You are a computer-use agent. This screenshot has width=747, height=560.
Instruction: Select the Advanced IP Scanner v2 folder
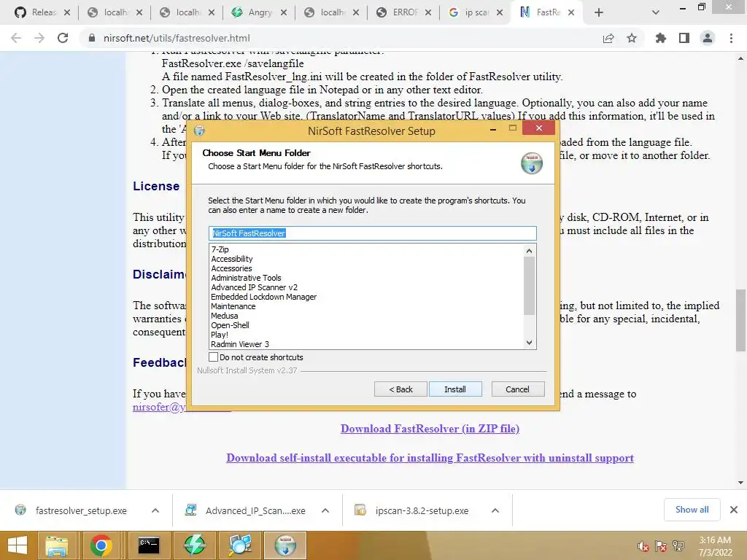point(254,287)
